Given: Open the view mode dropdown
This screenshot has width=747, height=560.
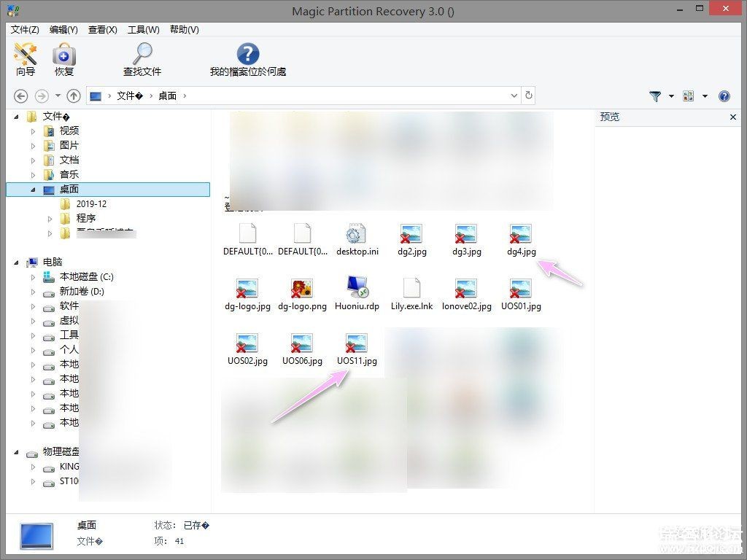Looking at the screenshot, I should 705,96.
